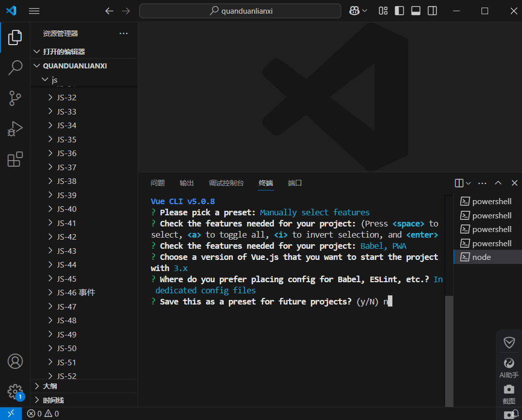
Task: Select the node terminal
Action: pyautogui.click(x=488, y=257)
